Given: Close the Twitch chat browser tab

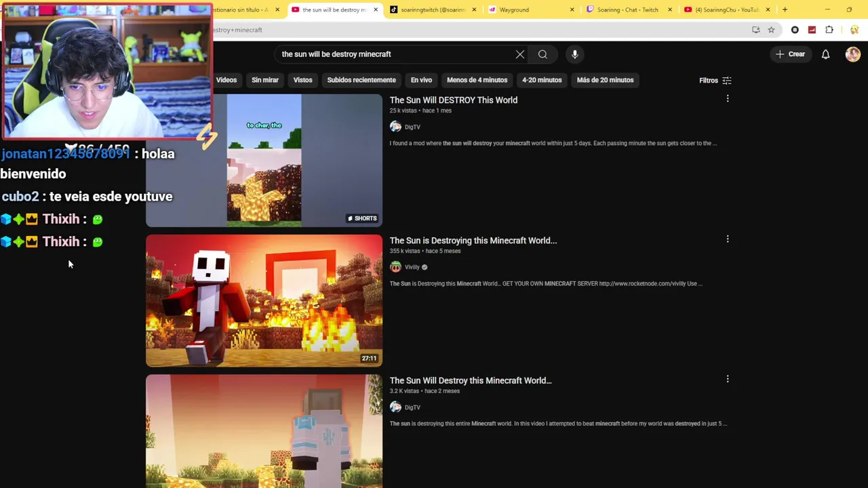Looking at the screenshot, I should (x=670, y=9).
